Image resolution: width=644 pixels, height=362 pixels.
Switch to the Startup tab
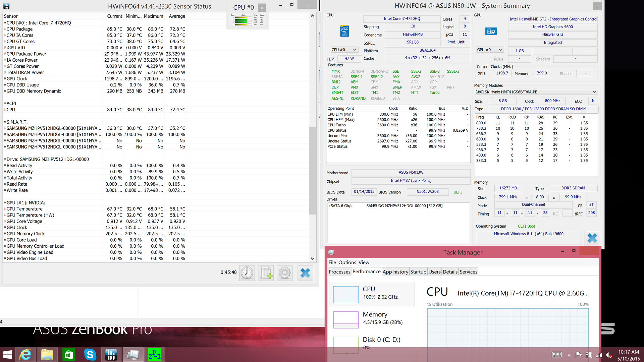pos(418,272)
